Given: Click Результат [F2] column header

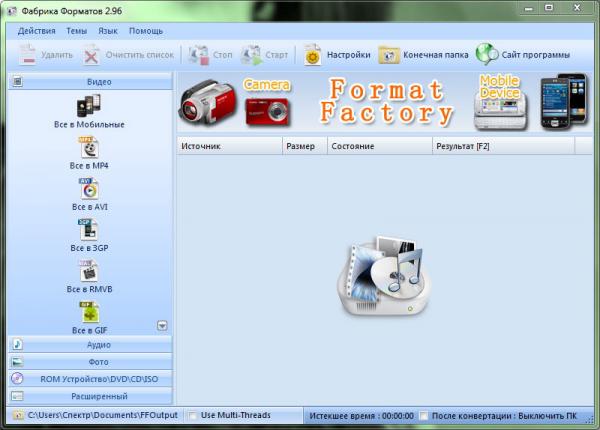Looking at the screenshot, I should tap(504, 146).
